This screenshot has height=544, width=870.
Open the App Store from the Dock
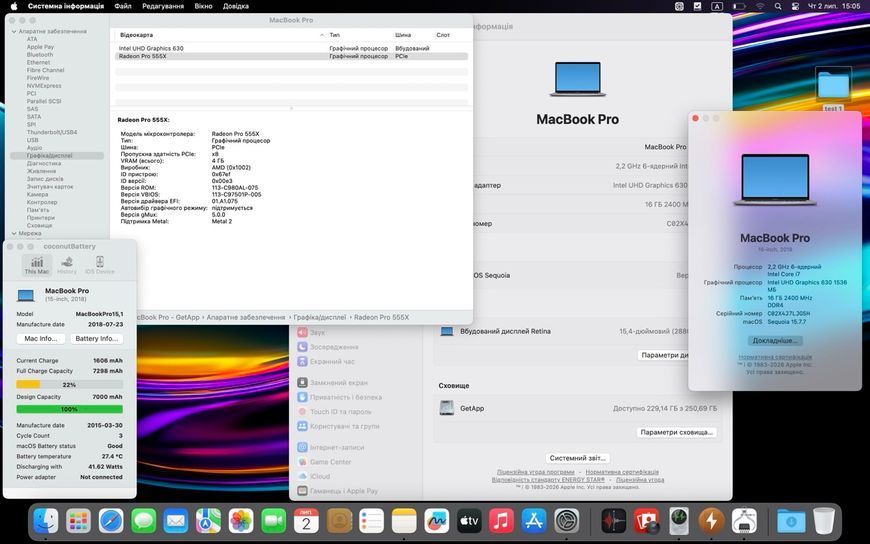pyautogui.click(x=534, y=521)
